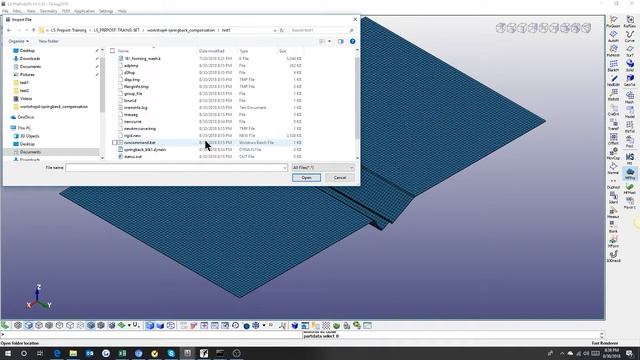Click the Favor1 toolbar icon
The width and height of the screenshot is (640, 360).
[x=630, y=202]
